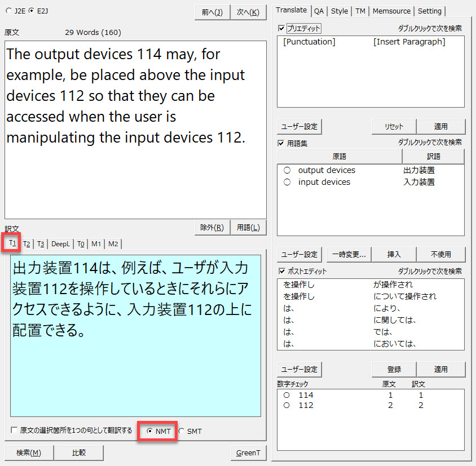Switch to the DeepL translation tab
Screen dimensions: 476x466
pos(60,243)
